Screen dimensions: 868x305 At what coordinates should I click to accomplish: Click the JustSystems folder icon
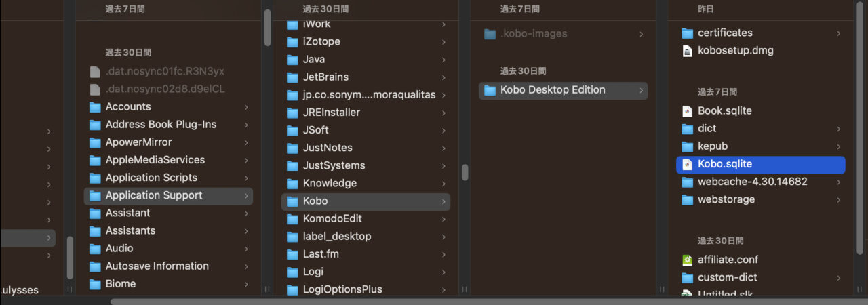(x=292, y=165)
